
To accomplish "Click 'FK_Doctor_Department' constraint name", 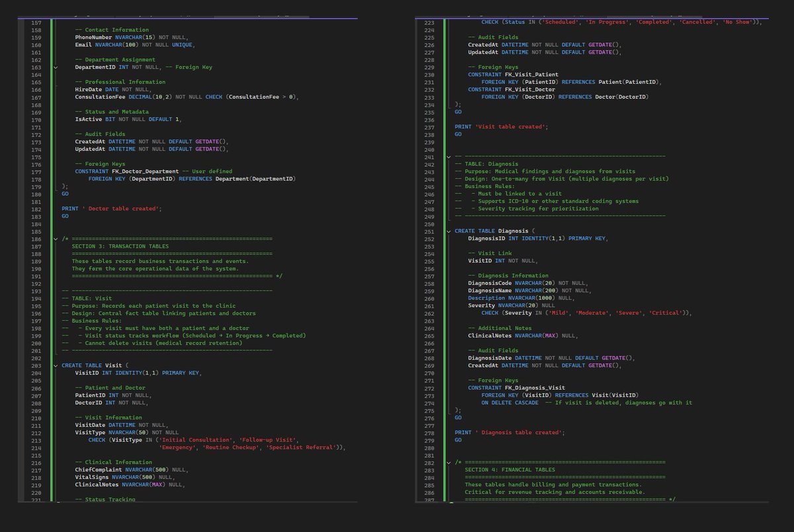I will coord(146,172).
